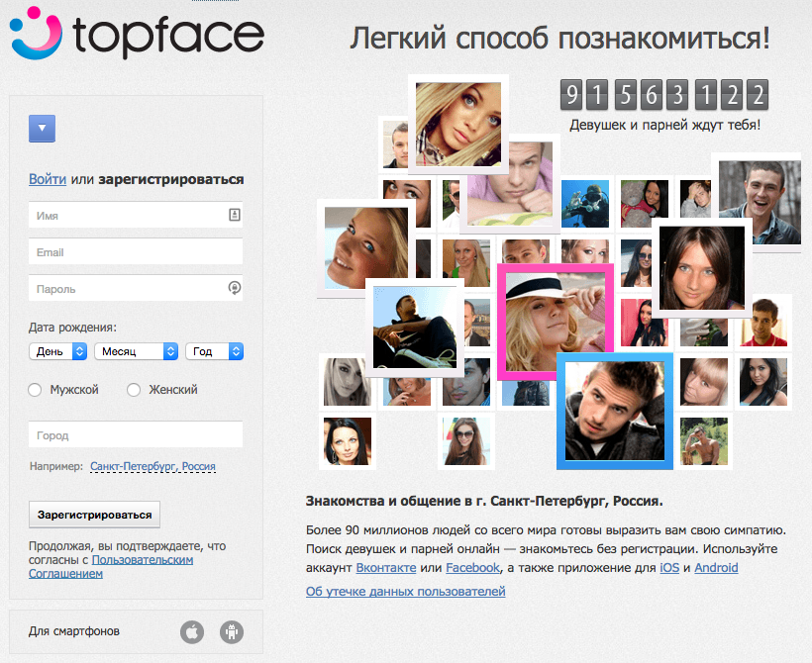Screen dimensions: 812x663
Task: Open Пользовательским Соглашением link
Action: pos(111,567)
